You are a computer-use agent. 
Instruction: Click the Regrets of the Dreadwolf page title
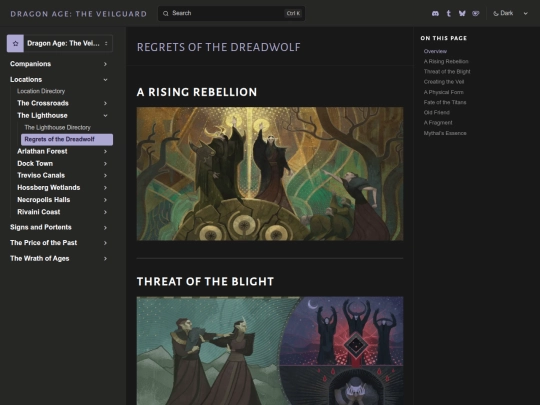[219, 47]
